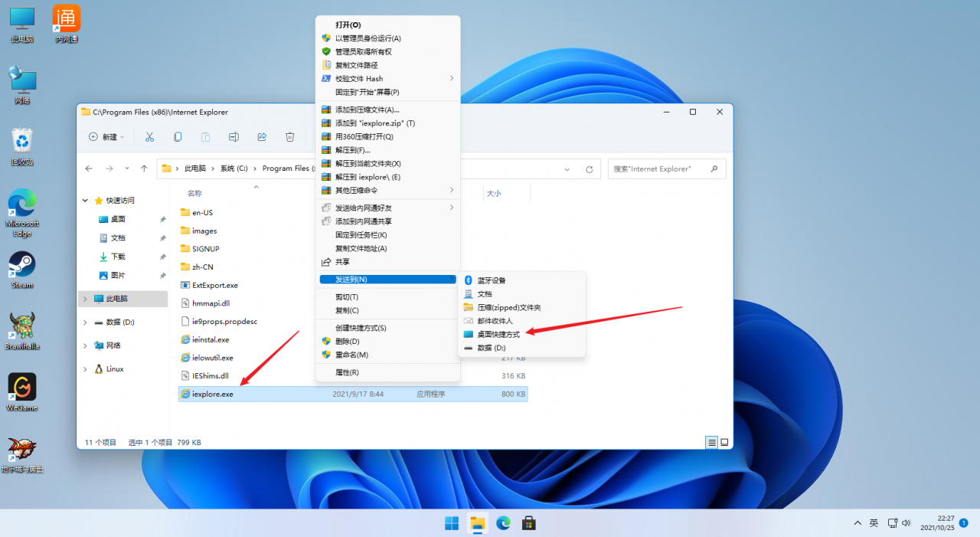Image resolution: width=980 pixels, height=537 pixels.
Task: Open address bar history dropdown
Action: pos(567,169)
